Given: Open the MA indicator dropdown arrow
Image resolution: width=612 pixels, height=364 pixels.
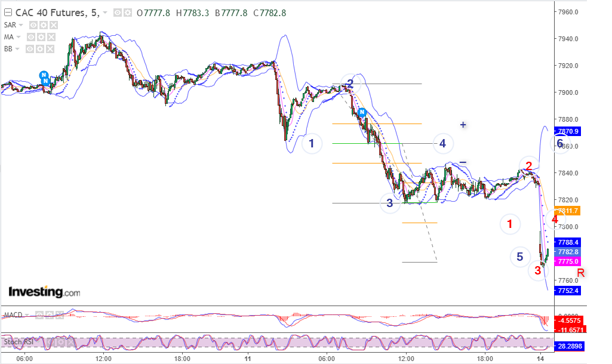Looking at the screenshot, I should (x=19, y=37).
